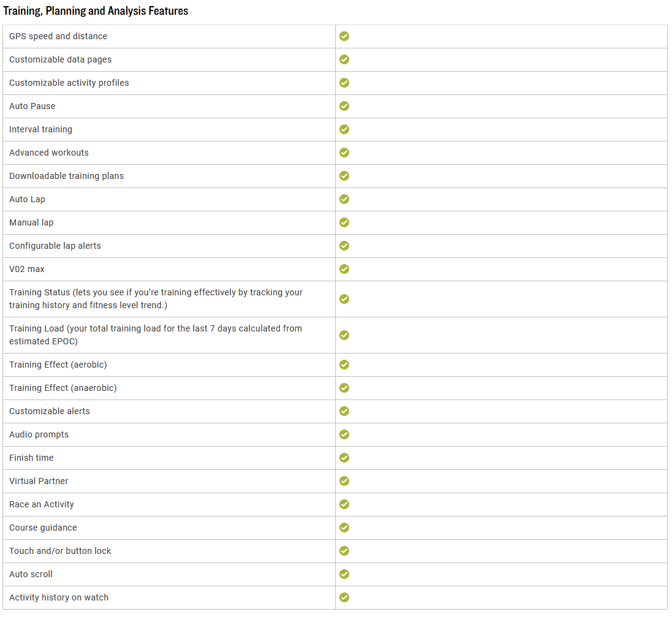The image size is (672, 617).
Task: Click the checkmark beside Customizable data pages
Action: 344,59
